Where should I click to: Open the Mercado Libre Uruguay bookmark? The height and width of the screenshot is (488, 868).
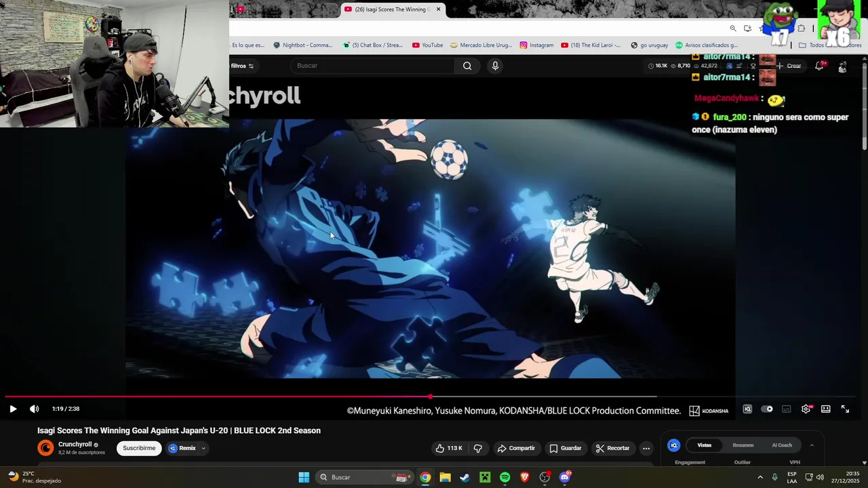(x=481, y=45)
